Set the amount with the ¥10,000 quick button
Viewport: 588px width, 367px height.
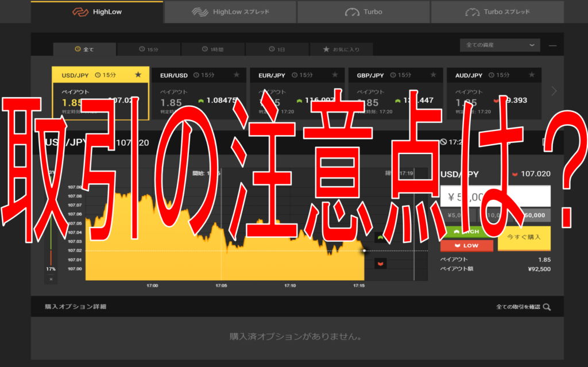tap(496, 215)
